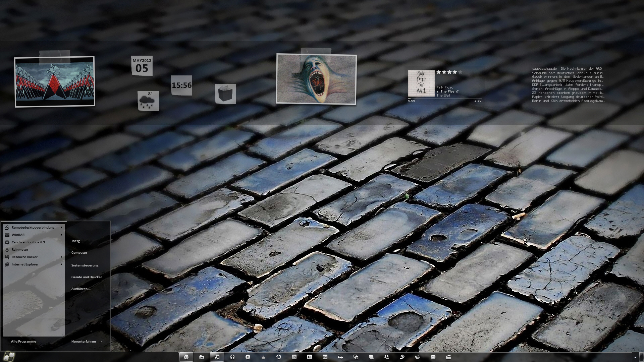The height and width of the screenshot is (362, 644).
Task: Open headline 'Gauck erinnert in den Niederlanden'
Action: click(568, 77)
